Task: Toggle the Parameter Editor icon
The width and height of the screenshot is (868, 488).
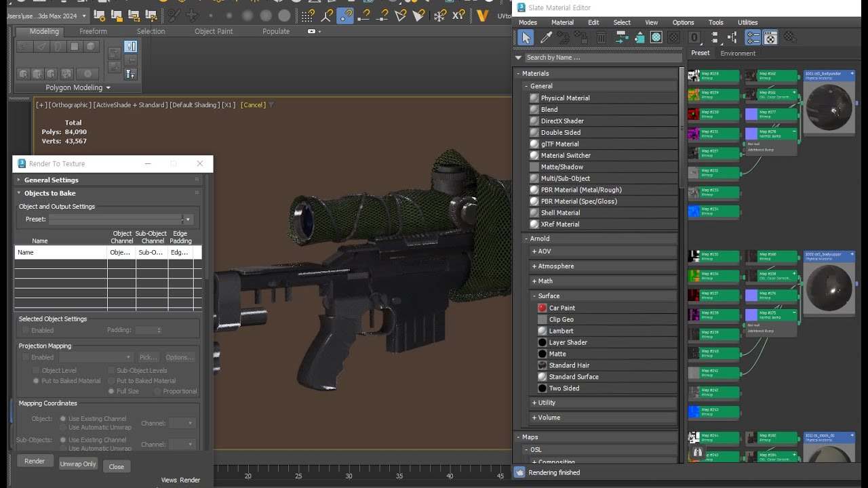Action: click(x=770, y=38)
